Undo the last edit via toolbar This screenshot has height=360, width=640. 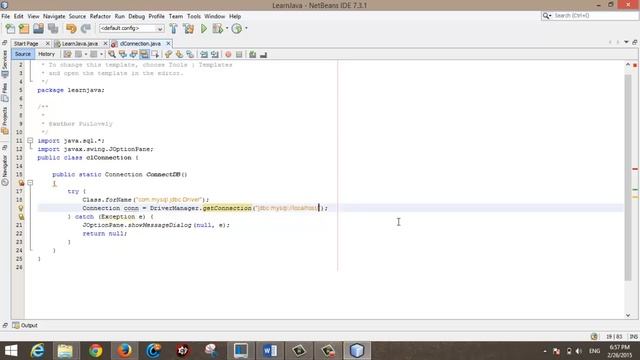[x=71, y=29]
